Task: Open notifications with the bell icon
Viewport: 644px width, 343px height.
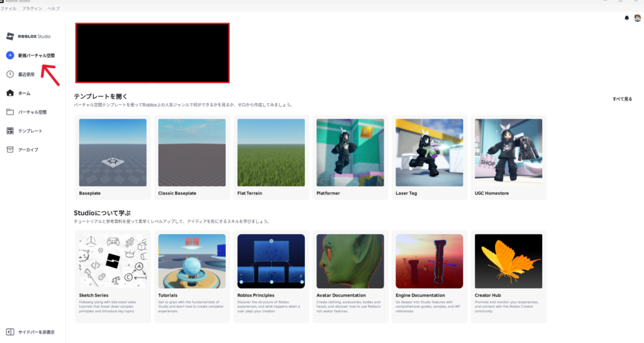Action: tap(626, 18)
